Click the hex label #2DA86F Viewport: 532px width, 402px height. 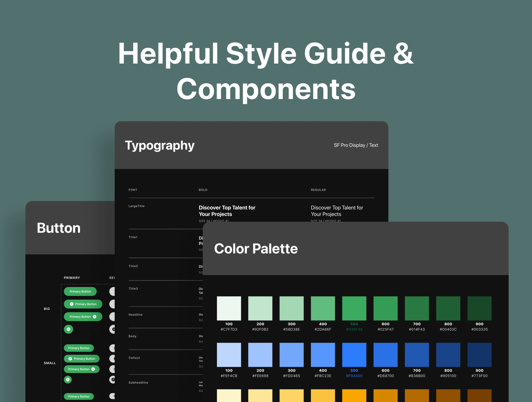[x=323, y=329]
